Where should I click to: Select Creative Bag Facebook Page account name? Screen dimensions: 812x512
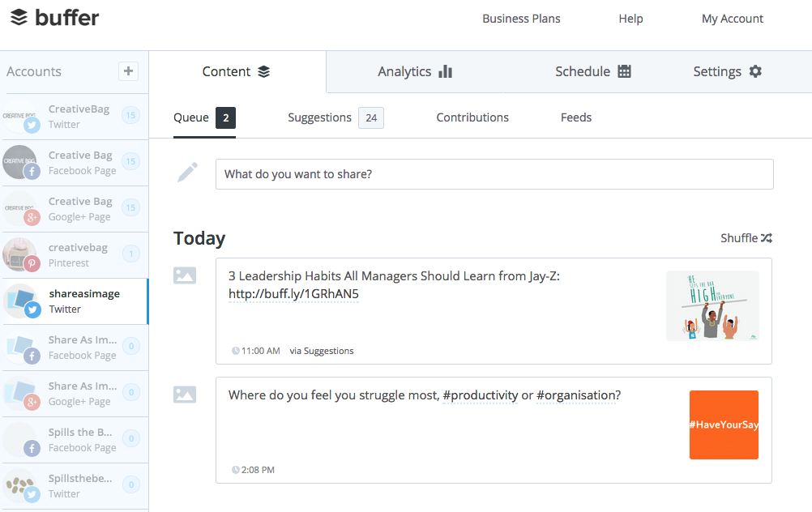click(x=80, y=156)
